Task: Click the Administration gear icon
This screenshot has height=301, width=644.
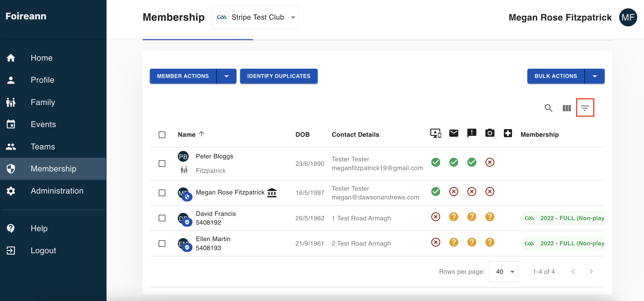Action: 11,191
